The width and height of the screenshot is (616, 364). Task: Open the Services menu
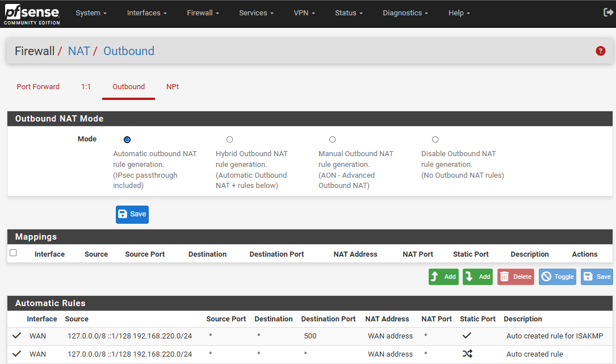tap(256, 13)
